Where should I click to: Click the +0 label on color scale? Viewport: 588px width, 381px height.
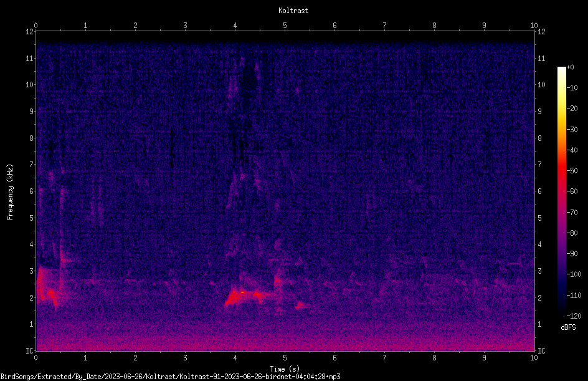(570, 67)
